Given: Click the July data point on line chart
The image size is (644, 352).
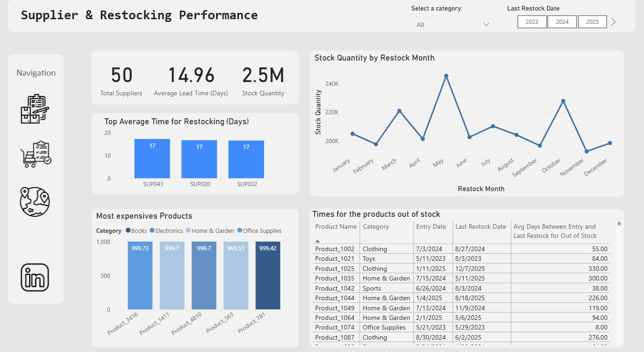Looking at the screenshot, I should pos(493,126).
